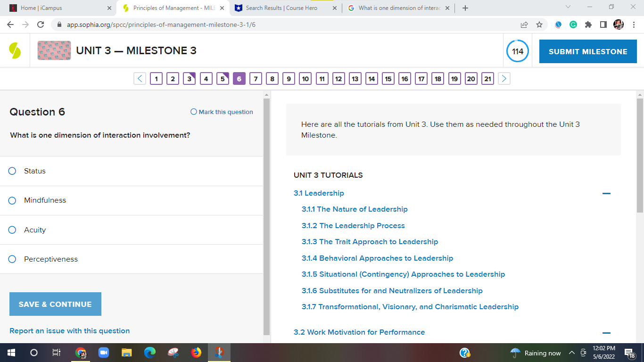Open 3.1.6 Substitutes for and Neutralizers tutorial
The width and height of the screenshot is (644, 362).
[x=392, y=291]
